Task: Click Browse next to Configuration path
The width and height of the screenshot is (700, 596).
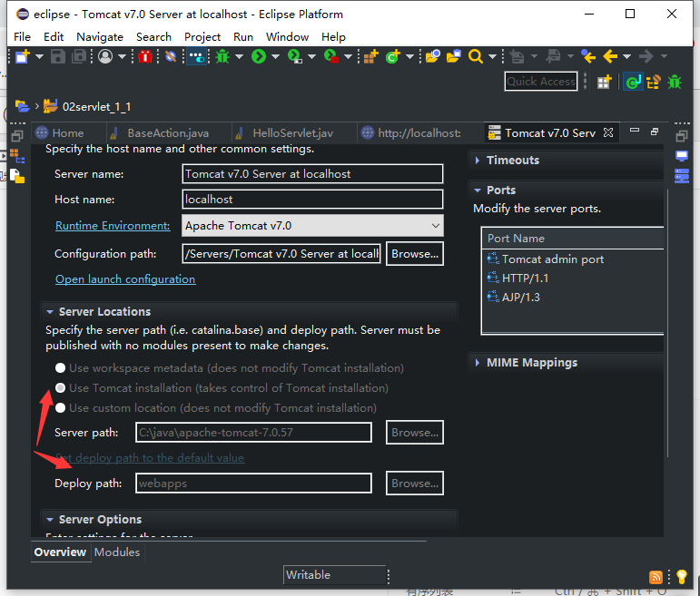Action: click(415, 254)
